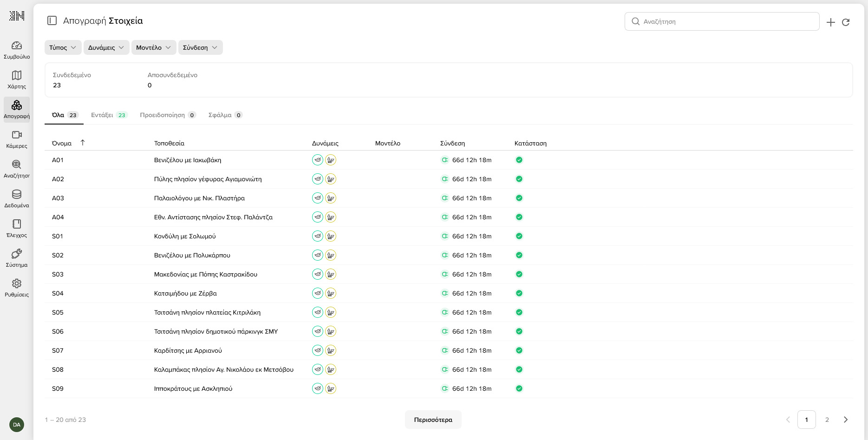Open the Αναζήτηση sidebar icon
Viewport: 868px width, 440px height.
pos(17,169)
